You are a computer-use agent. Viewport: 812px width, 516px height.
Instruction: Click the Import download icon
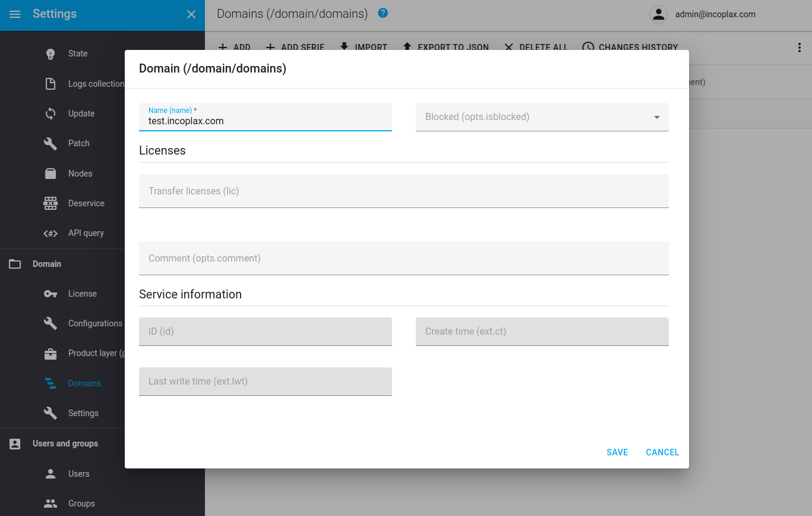[x=344, y=48]
